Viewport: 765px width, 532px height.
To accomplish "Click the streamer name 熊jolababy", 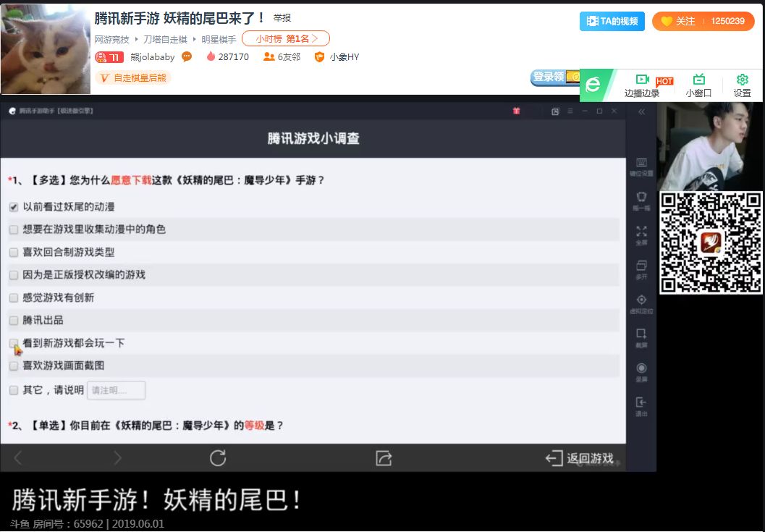I will 152,57.
